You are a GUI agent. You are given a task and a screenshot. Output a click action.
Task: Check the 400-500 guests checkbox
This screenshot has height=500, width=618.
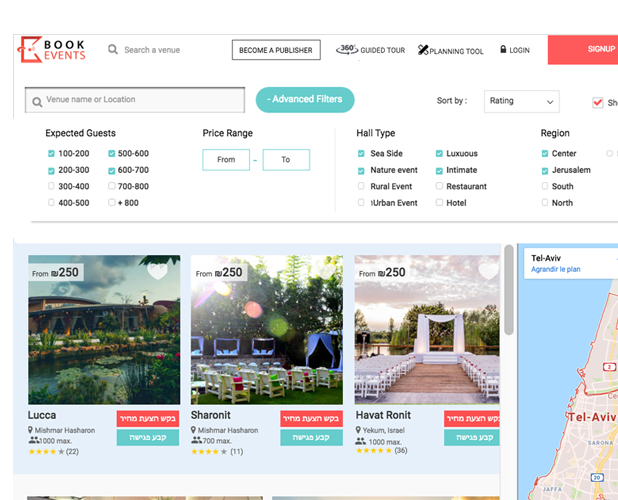[51, 203]
